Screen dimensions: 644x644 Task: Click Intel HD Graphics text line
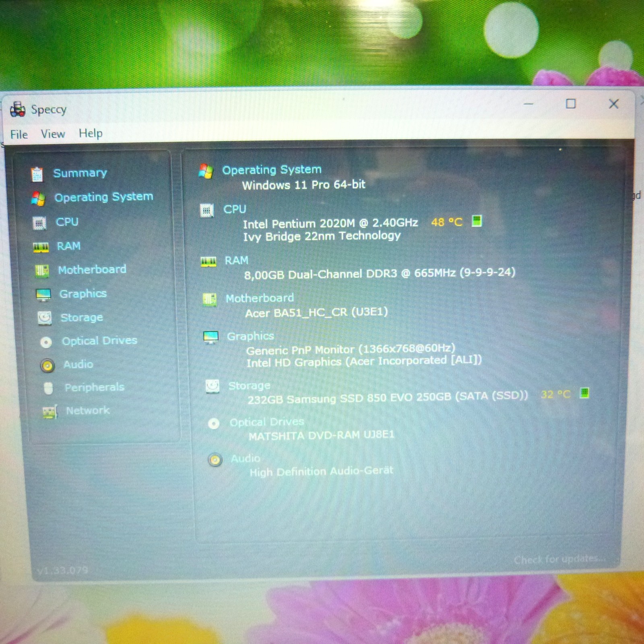364,361
